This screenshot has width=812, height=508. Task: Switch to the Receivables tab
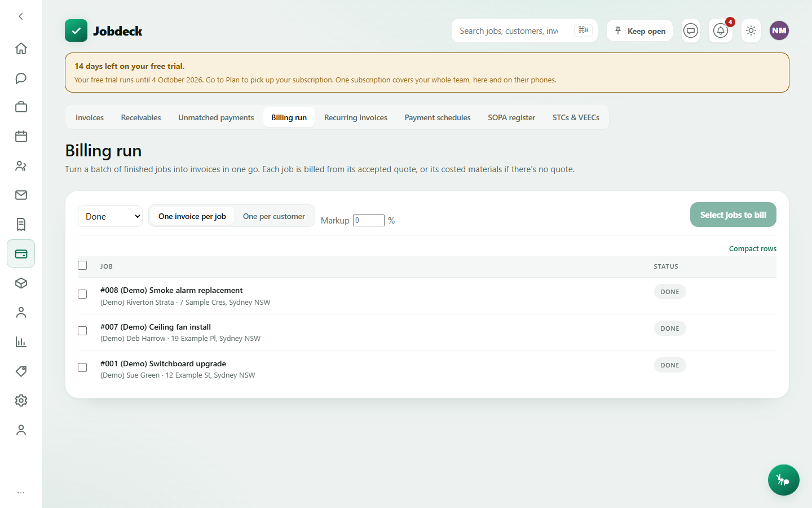(141, 117)
